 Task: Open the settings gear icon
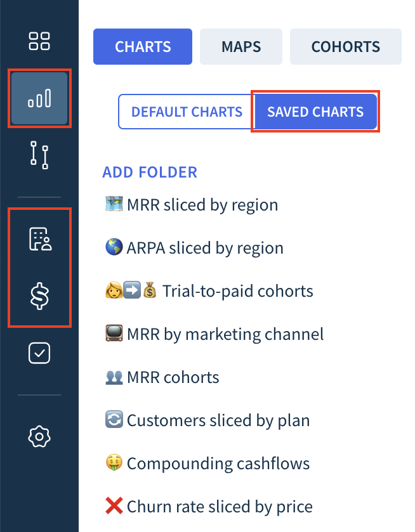coord(39,436)
